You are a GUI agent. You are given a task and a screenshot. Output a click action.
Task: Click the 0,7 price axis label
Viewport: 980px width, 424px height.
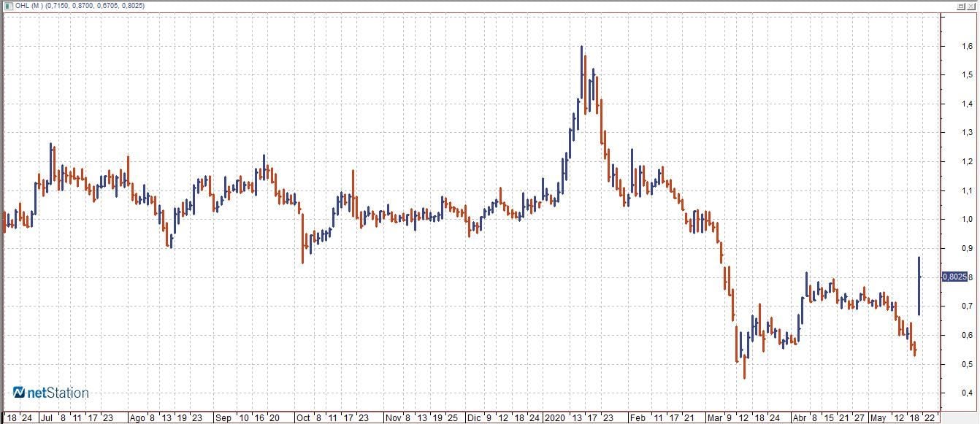tap(967, 306)
